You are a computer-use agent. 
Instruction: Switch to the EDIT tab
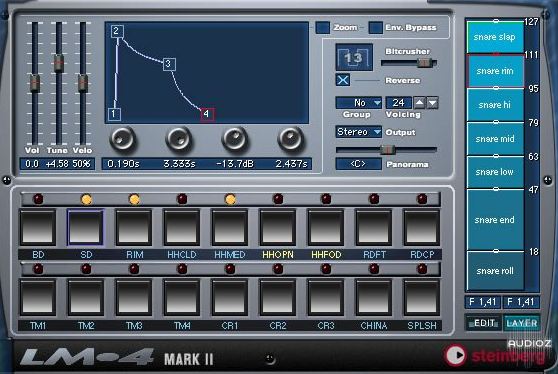pos(484,323)
